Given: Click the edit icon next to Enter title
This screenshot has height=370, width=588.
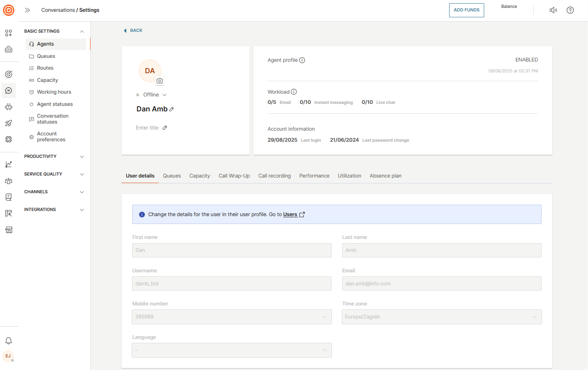Looking at the screenshot, I should pos(165,128).
